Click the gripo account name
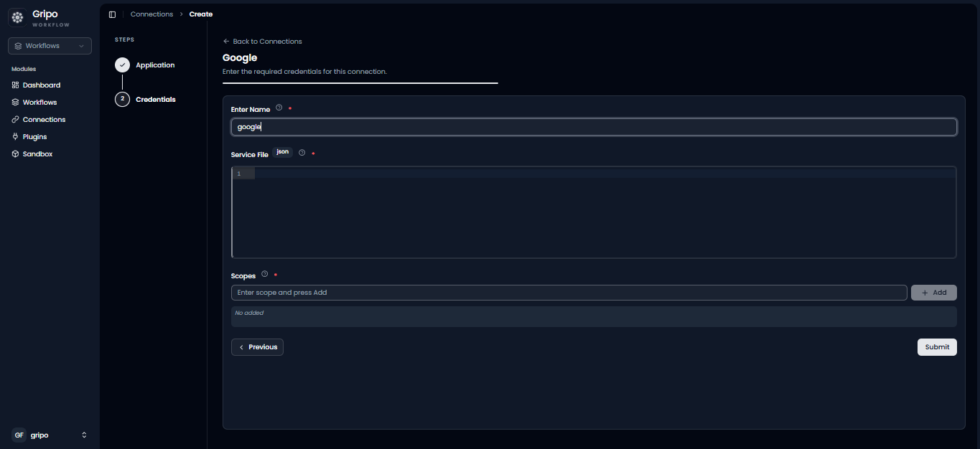980x449 pixels. [x=39, y=435]
